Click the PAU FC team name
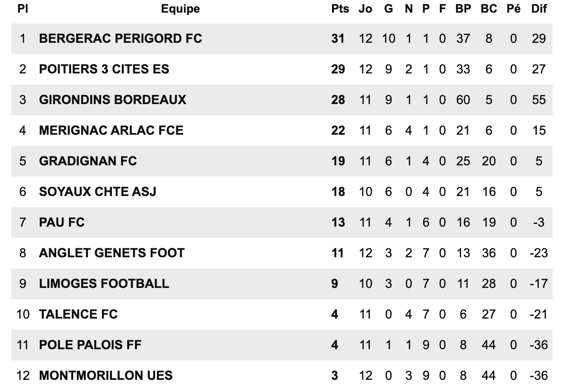This screenshot has width=563, height=392. point(62,223)
